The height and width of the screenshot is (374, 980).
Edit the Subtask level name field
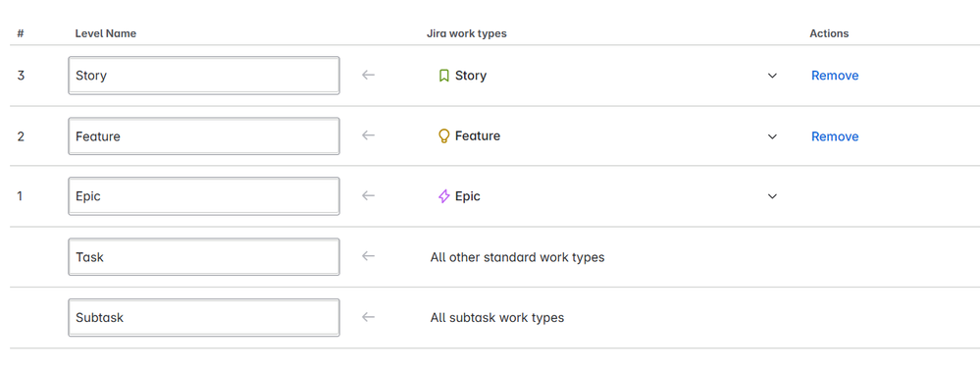(204, 318)
